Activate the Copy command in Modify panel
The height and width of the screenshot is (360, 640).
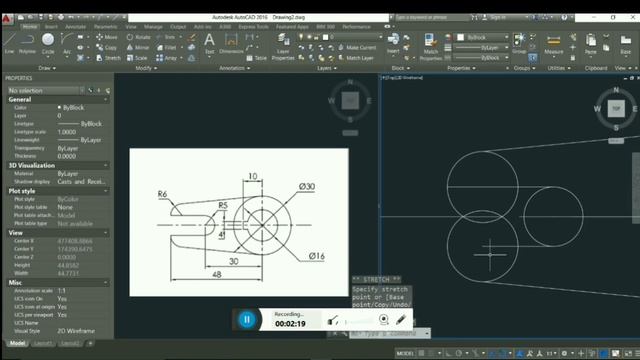point(107,48)
